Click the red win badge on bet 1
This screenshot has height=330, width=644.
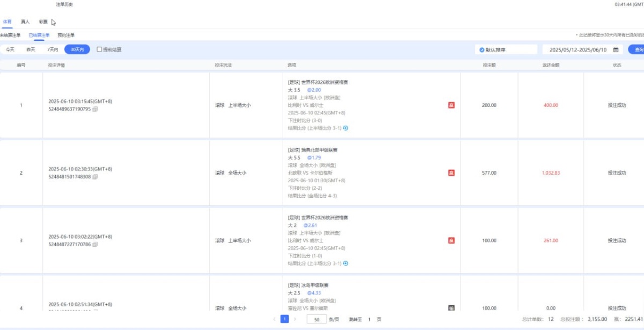pyautogui.click(x=451, y=105)
